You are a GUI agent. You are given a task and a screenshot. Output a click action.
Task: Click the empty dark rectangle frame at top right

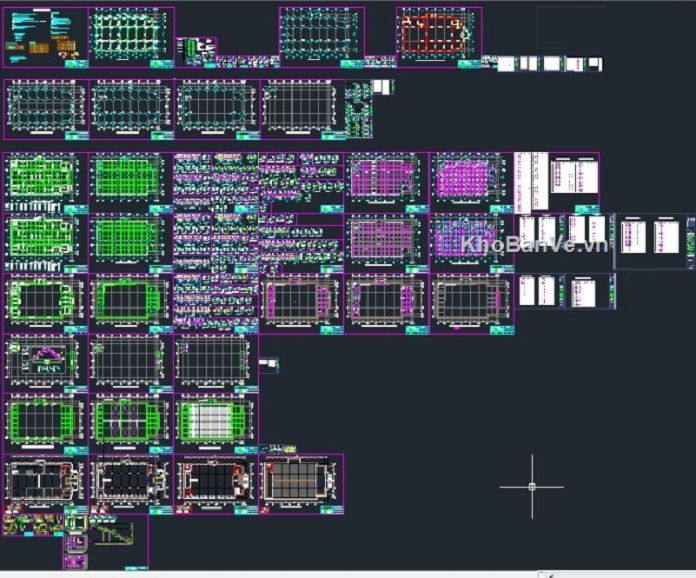tap(570, 28)
